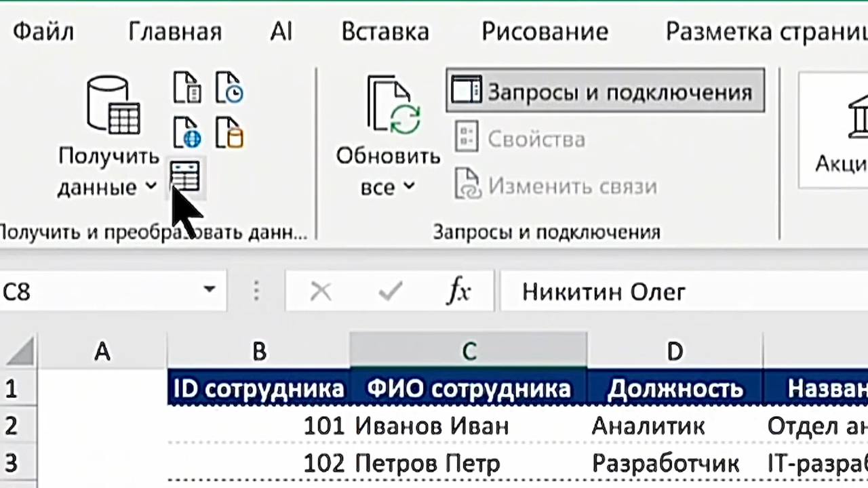
Task: Select row 2 header
Action: point(18,426)
